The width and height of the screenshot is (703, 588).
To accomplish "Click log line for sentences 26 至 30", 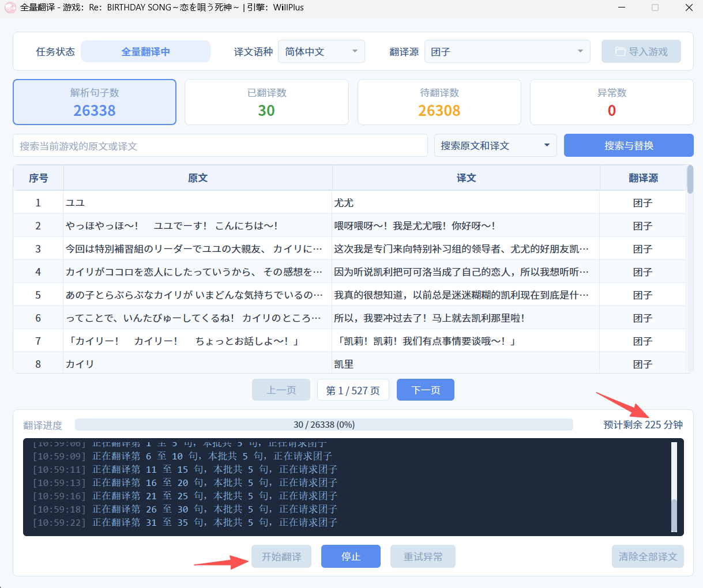I will coord(185,509).
